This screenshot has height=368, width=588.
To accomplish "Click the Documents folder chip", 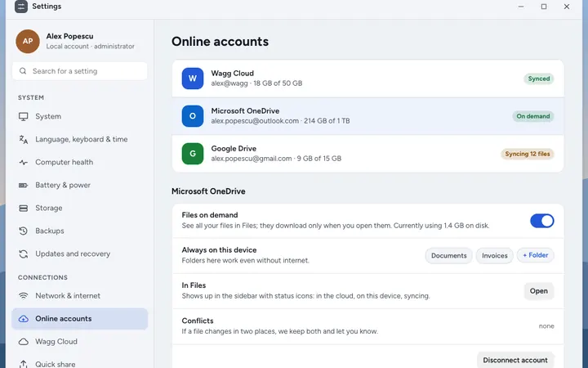I will click(x=448, y=256).
